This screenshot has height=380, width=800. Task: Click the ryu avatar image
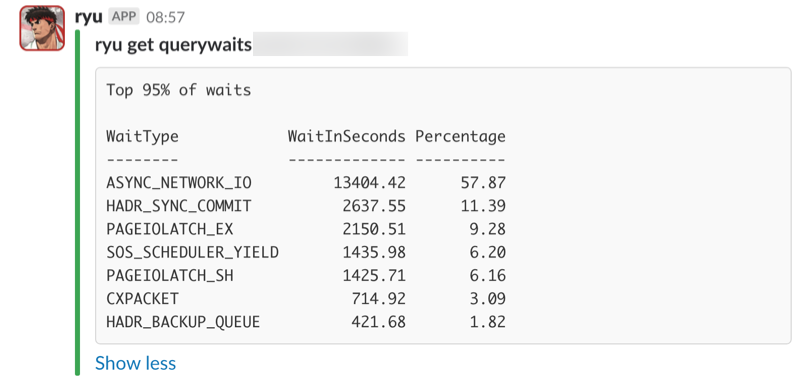click(x=42, y=28)
